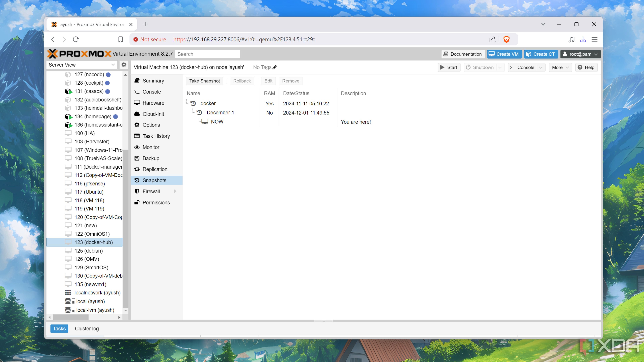Click the snapshot Edit button
Viewport: 644px width, 362px height.
pos(268,81)
